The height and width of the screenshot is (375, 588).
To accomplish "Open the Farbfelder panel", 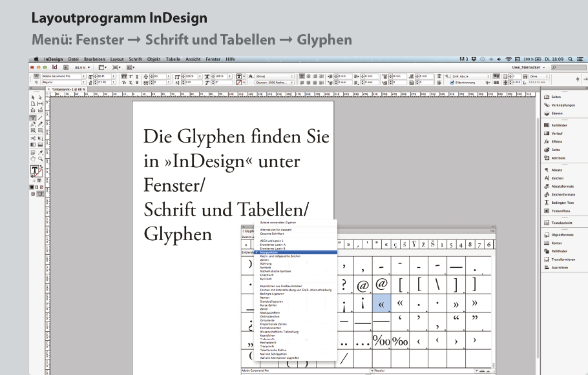I will [x=556, y=125].
